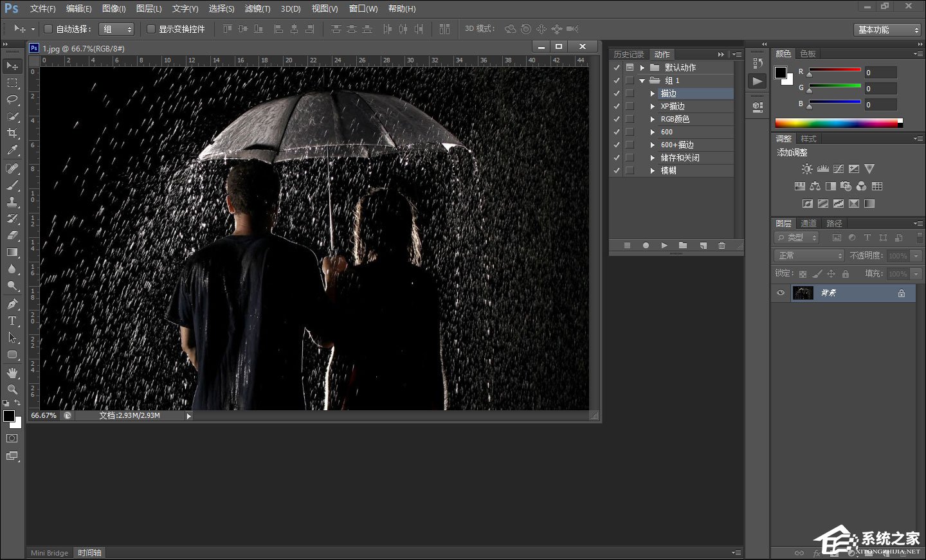Click the red channel value field
The width and height of the screenshot is (926, 560).
pyautogui.click(x=880, y=73)
